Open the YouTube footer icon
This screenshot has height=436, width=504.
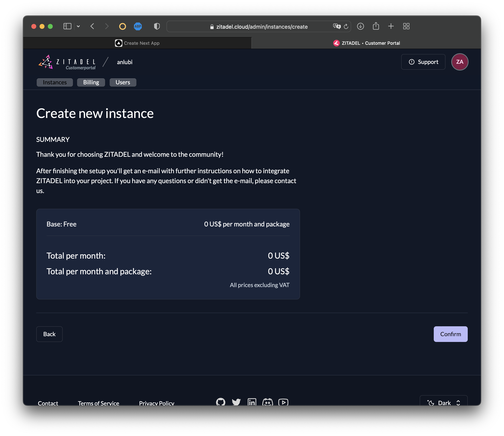(283, 402)
